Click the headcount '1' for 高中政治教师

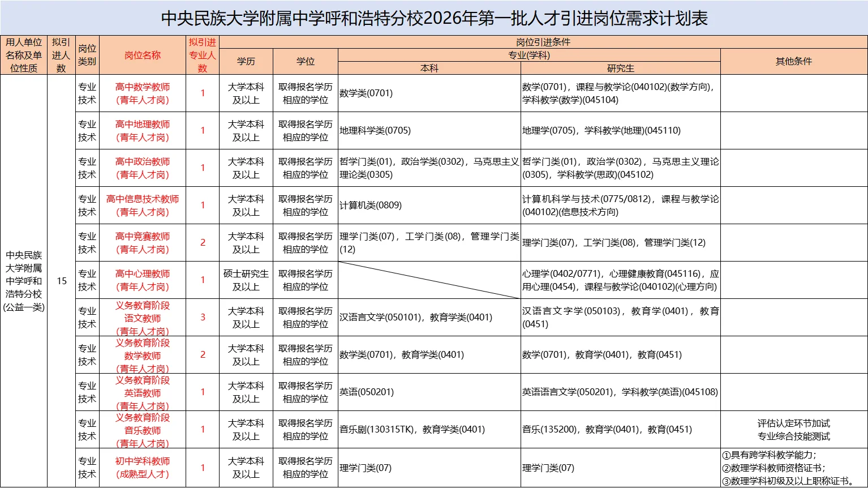tap(203, 168)
